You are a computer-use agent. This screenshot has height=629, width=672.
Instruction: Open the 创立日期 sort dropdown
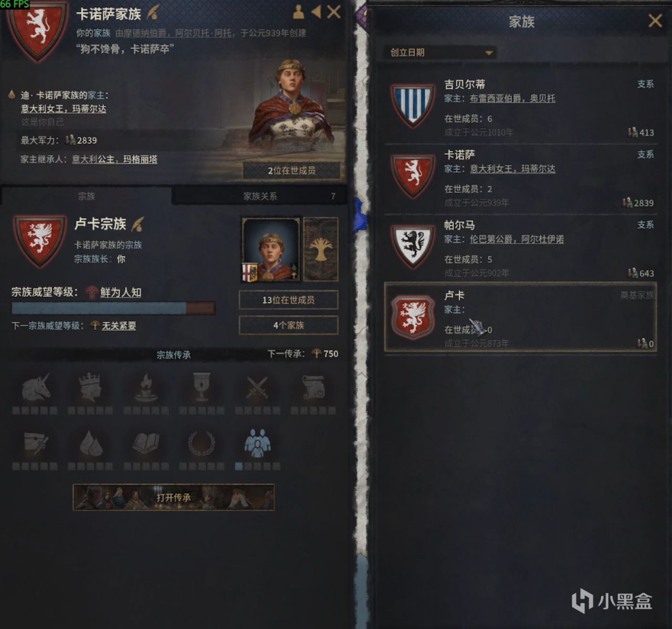click(x=442, y=53)
